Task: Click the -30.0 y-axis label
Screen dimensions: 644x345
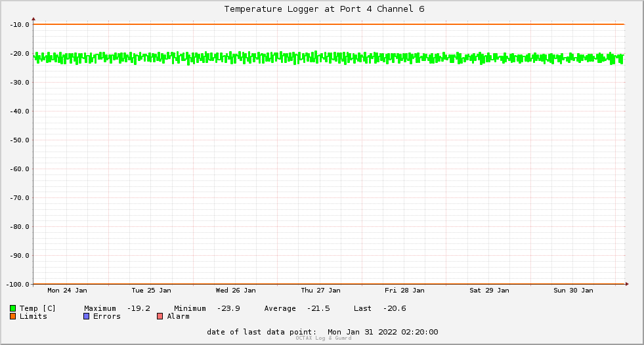Action: pyautogui.click(x=20, y=83)
